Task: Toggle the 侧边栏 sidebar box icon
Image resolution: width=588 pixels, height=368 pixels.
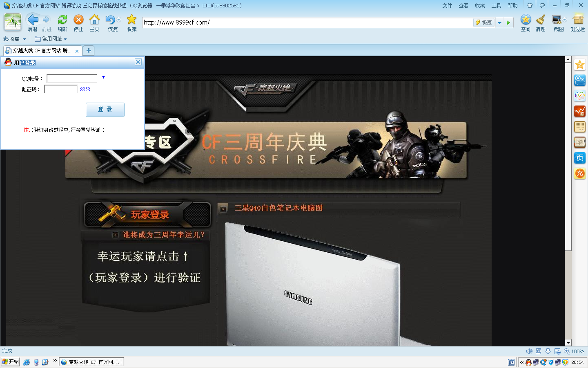Action: coord(578,19)
